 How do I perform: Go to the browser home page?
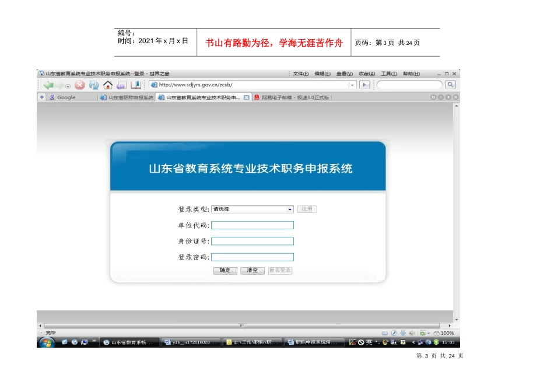[x=108, y=85]
